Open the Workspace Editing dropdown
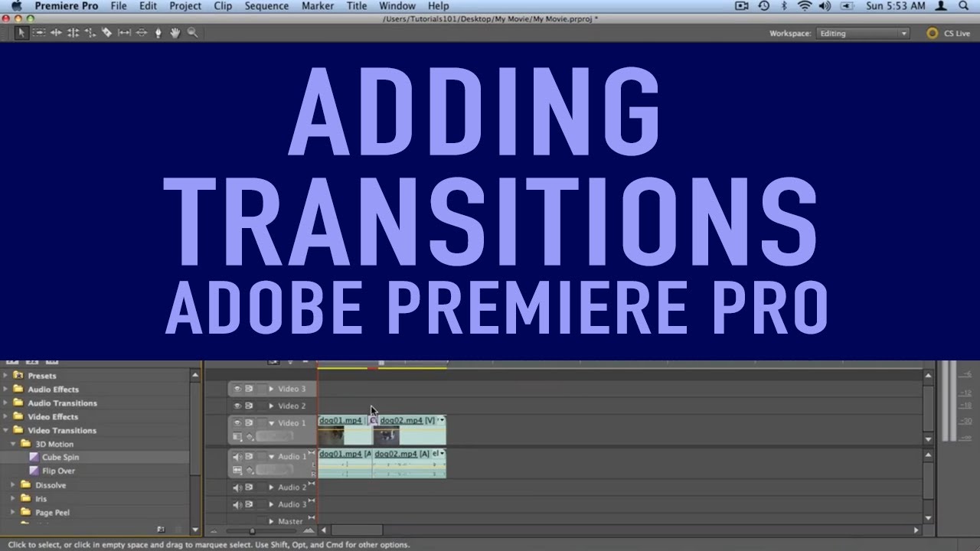Image resolution: width=980 pixels, height=551 pixels. (x=863, y=34)
